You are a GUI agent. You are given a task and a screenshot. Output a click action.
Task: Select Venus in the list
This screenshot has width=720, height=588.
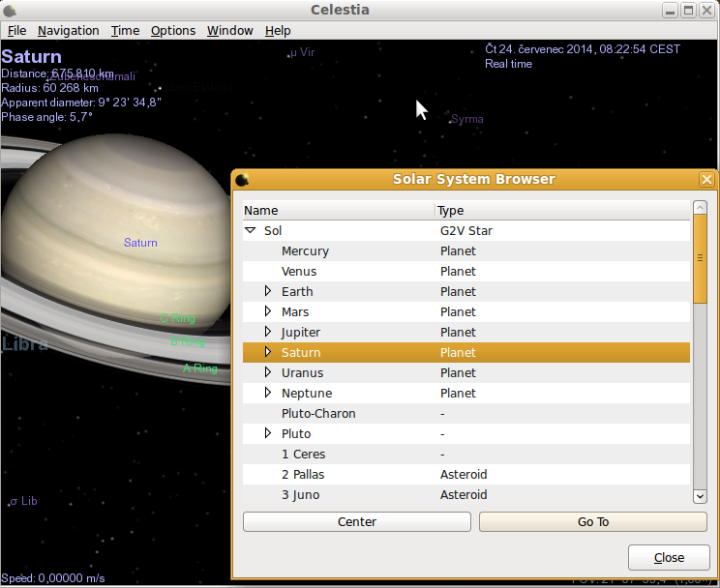tap(466, 272)
